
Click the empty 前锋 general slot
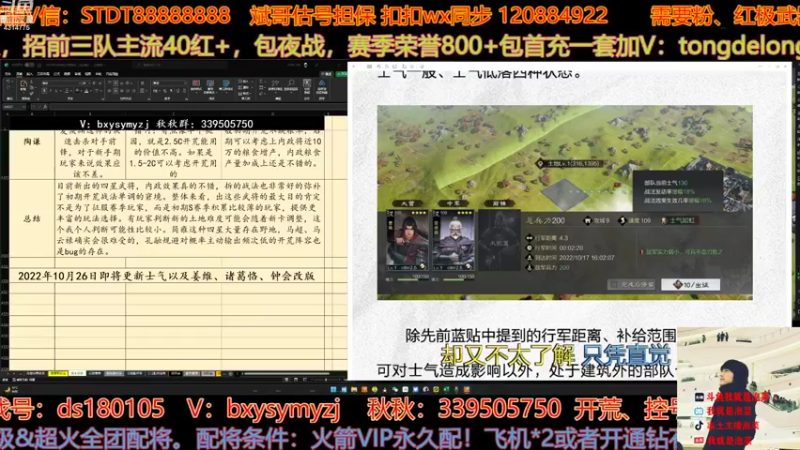(x=498, y=239)
